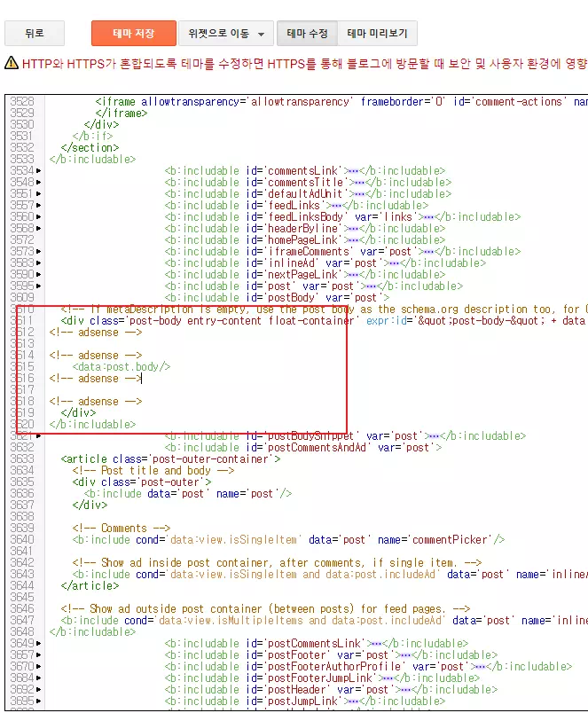This screenshot has height=713, width=588.
Task: Switch to 테마 수정 tab
Action: (x=308, y=33)
